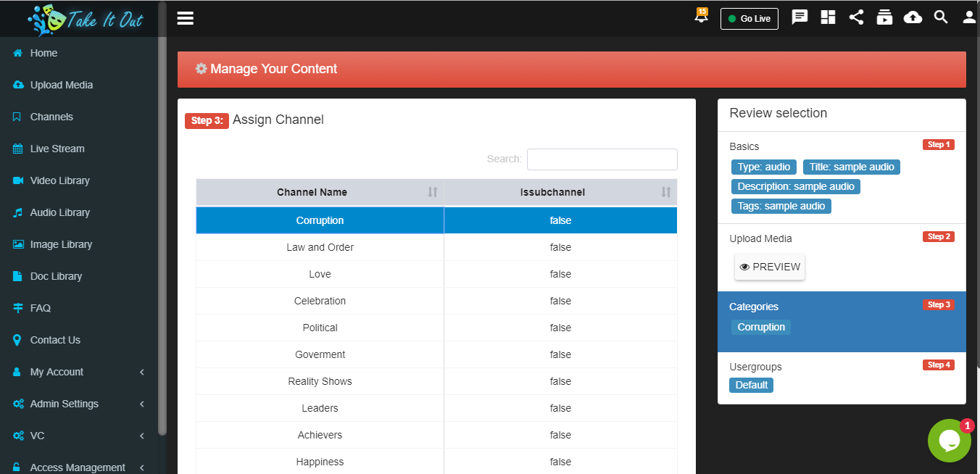Click the cloud upload icon in top bar
This screenshot has height=474, width=980.
(x=913, y=17)
